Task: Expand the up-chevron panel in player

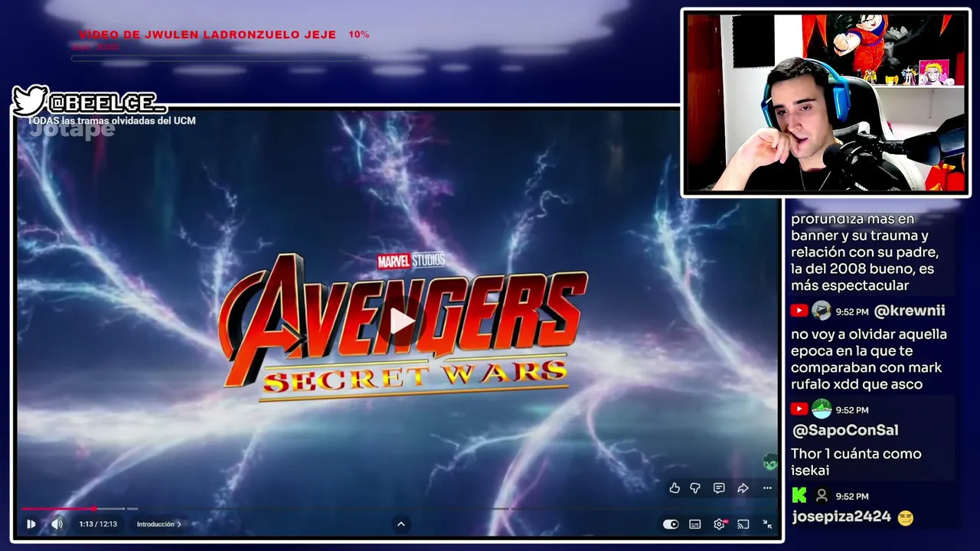Action: [x=400, y=524]
